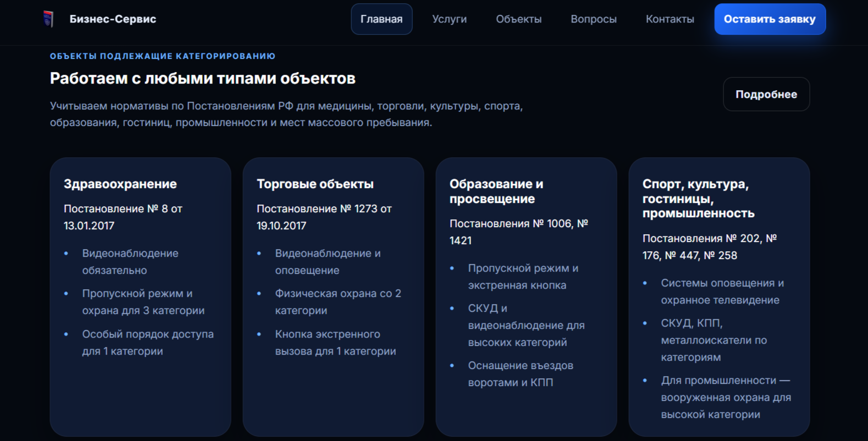The image size is (868, 441).
Task: Select Особый порядок доступа для 1 категории
Action: [148, 343]
